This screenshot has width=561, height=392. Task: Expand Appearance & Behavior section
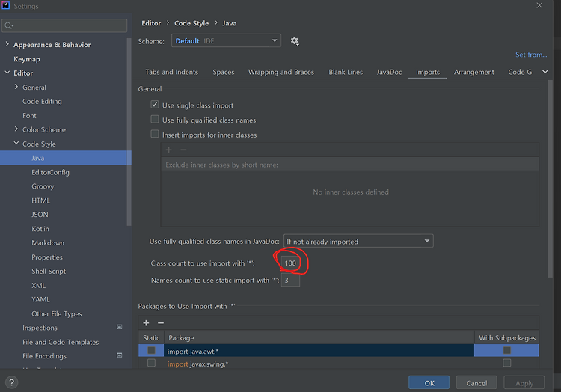pos(7,44)
